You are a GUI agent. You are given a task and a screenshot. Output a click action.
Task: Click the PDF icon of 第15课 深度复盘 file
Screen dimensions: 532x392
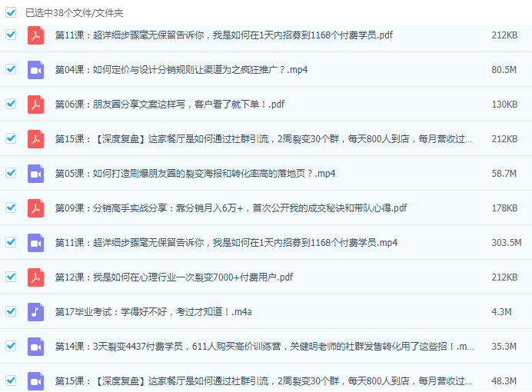coord(35,139)
